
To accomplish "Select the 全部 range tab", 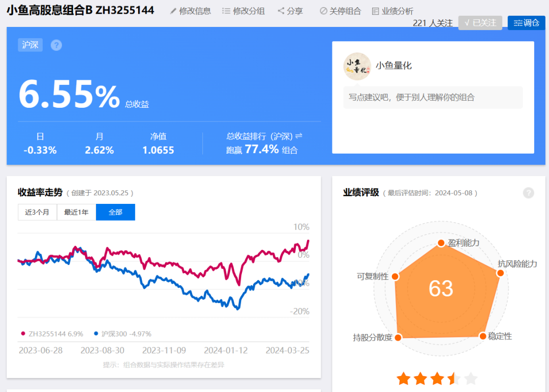I will [115, 213].
